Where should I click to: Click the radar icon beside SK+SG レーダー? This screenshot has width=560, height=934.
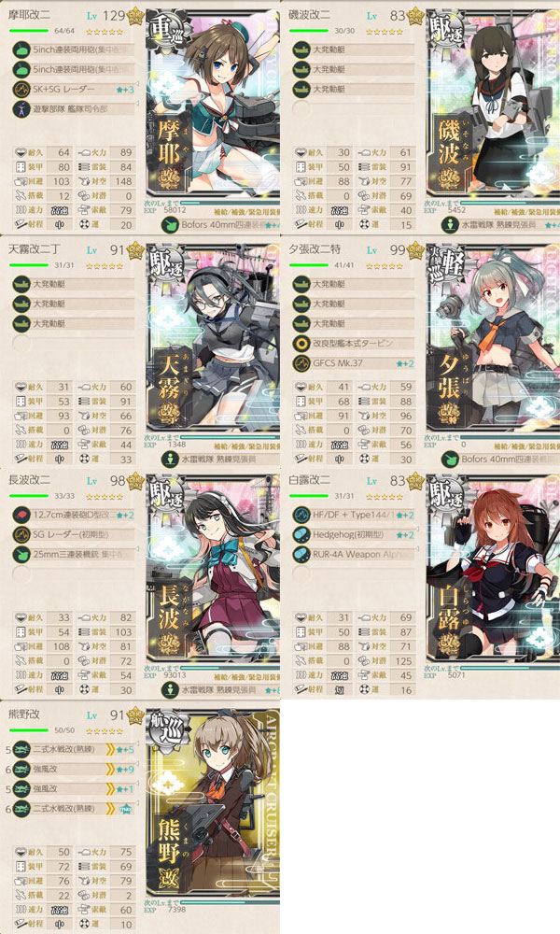21,90
